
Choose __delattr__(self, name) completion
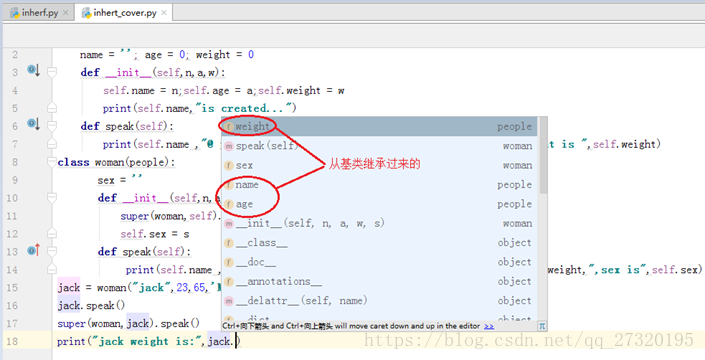coord(379,301)
